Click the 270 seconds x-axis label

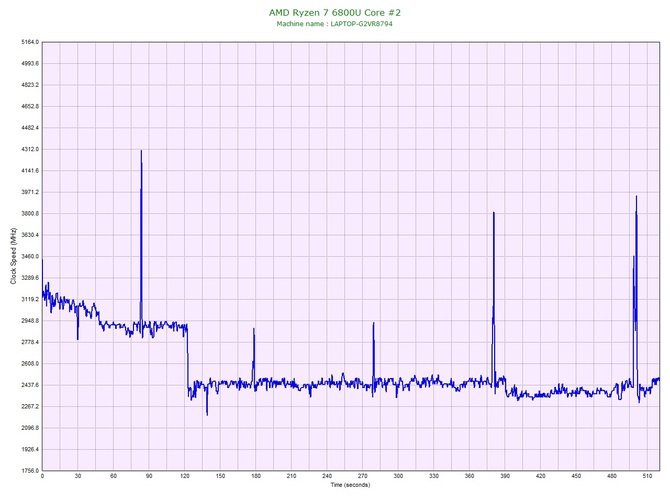[x=362, y=476]
